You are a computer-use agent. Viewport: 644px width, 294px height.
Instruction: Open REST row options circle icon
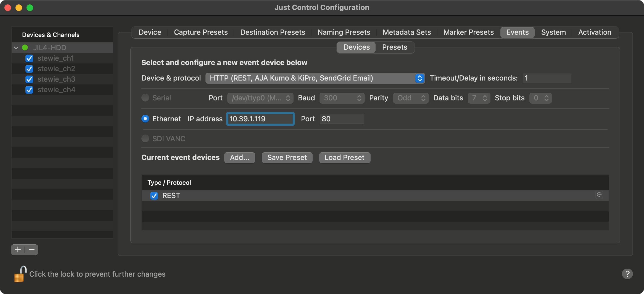599,195
